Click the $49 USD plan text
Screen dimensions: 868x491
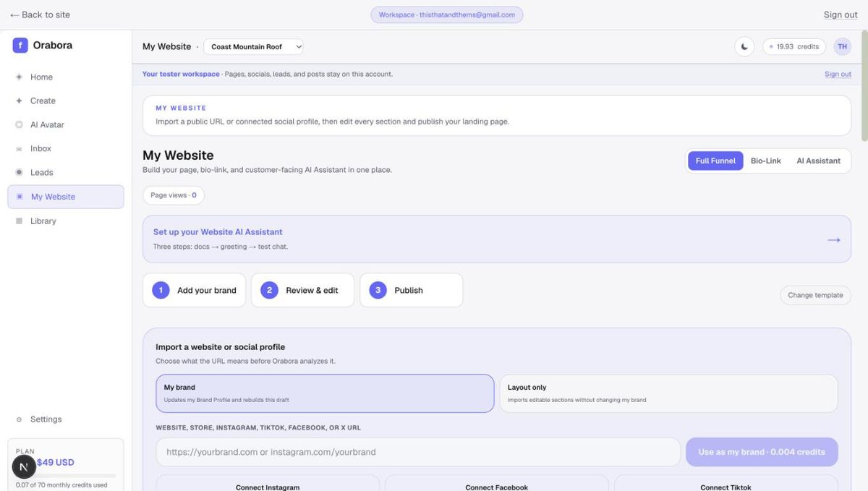pyautogui.click(x=56, y=462)
